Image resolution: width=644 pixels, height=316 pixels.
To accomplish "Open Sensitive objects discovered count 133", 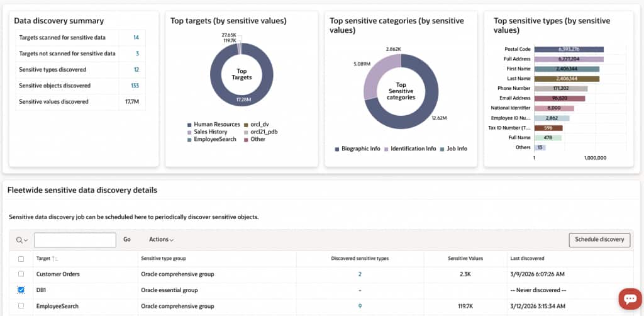I will point(135,86).
